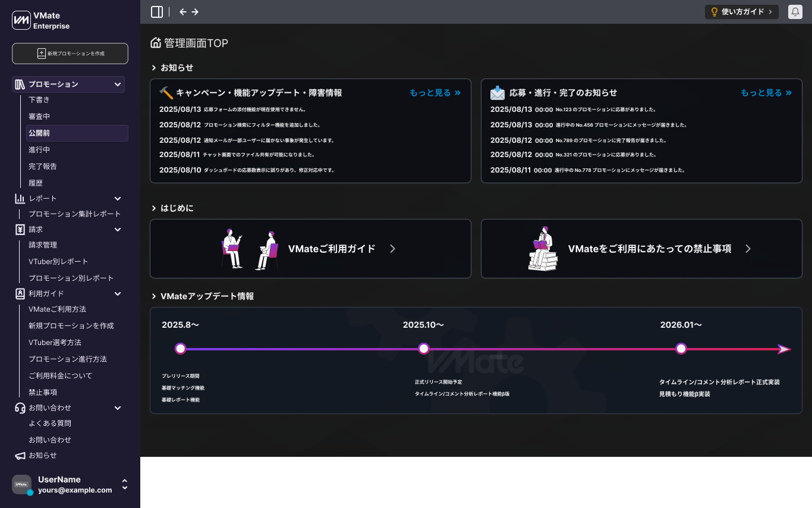
Task: Click the お問い合わせ headset icon
Action: [x=20, y=408]
